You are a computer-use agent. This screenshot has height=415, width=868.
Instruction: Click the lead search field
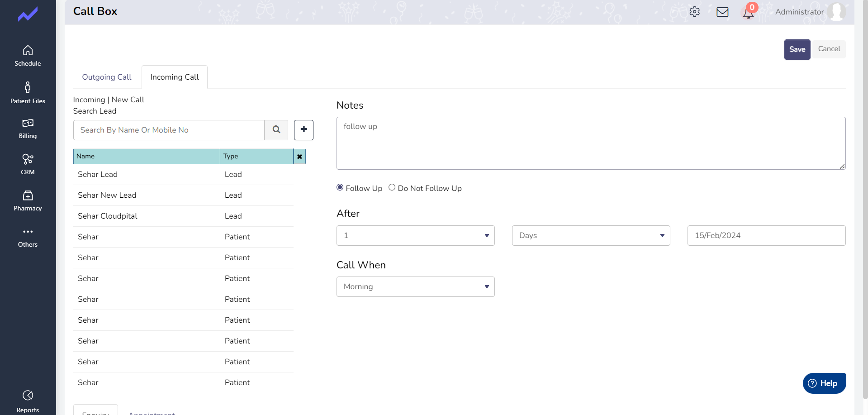[169, 130]
